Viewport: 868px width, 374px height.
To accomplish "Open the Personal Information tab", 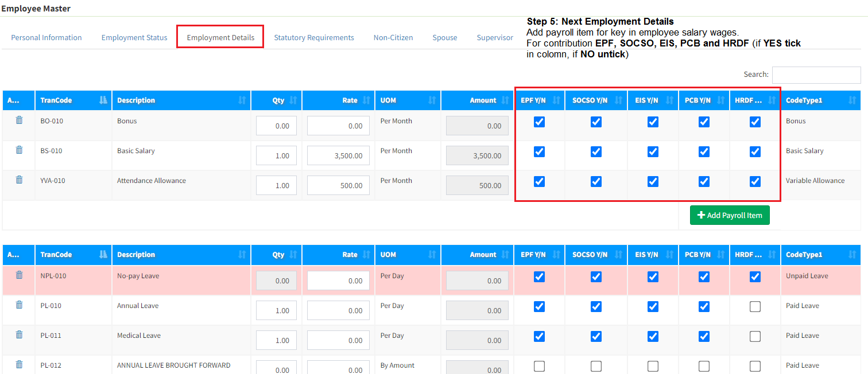I will [x=46, y=37].
